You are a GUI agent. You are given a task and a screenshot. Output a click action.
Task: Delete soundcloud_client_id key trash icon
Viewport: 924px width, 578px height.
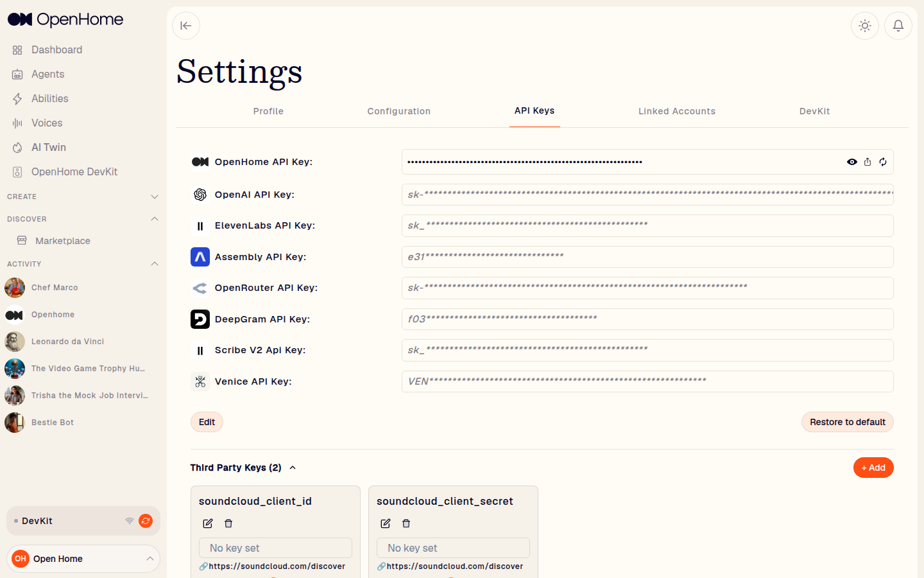pyautogui.click(x=228, y=523)
